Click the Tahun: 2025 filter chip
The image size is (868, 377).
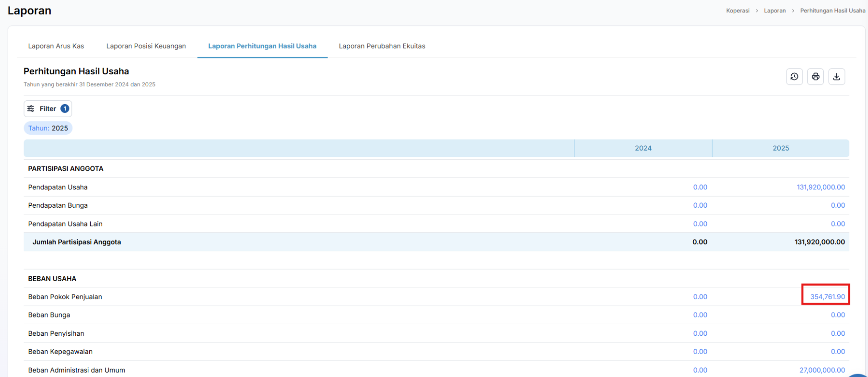[x=48, y=128]
